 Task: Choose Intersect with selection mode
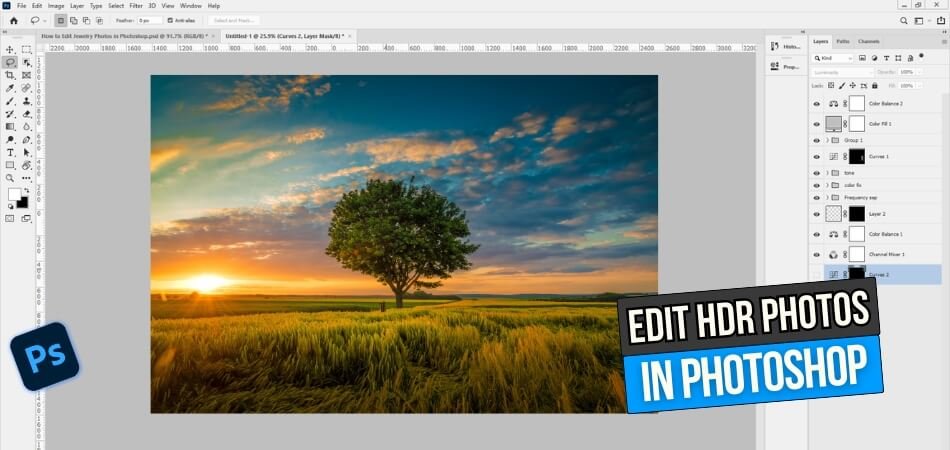[99, 21]
